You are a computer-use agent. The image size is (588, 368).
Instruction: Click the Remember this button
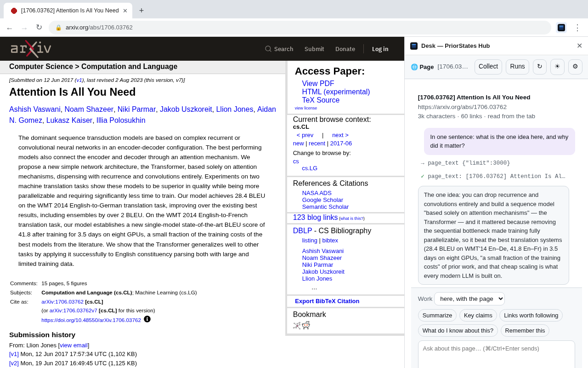[x=525, y=331]
